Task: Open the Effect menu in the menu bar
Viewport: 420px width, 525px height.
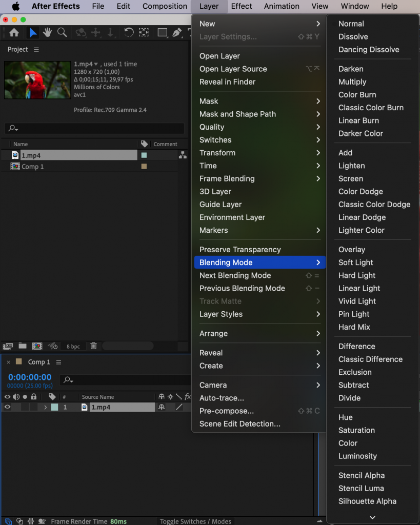Action: pyautogui.click(x=241, y=6)
